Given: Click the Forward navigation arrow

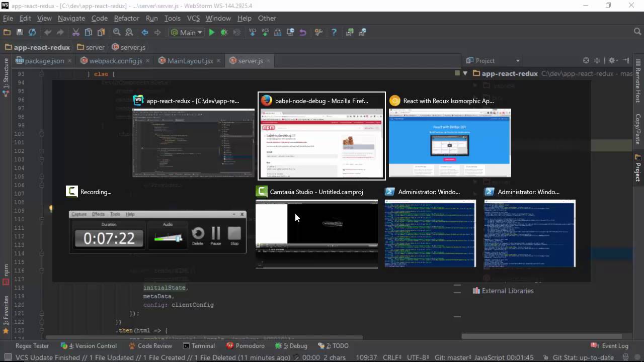Looking at the screenshot, I should [x=157, y=32].
